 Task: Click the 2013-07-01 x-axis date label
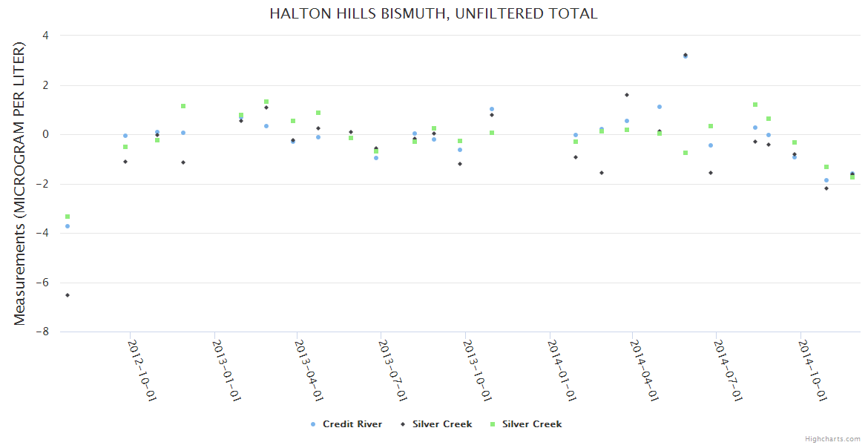[x=393, y=371]
